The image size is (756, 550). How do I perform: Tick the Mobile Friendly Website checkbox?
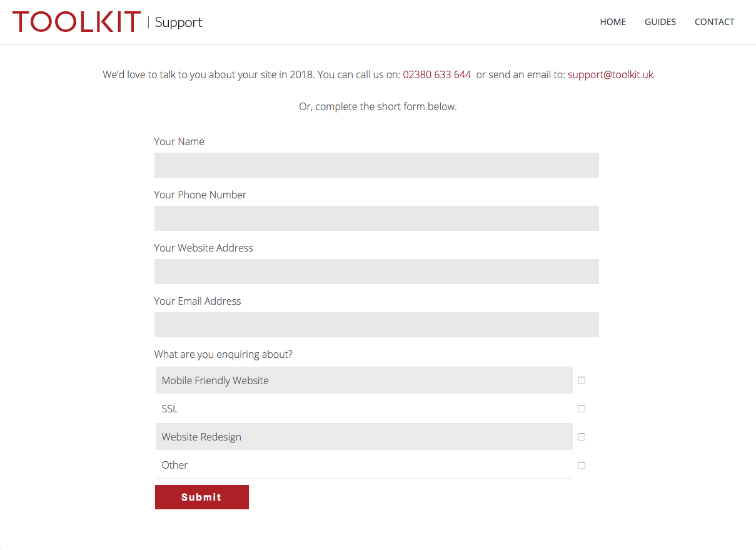(582, 380)
